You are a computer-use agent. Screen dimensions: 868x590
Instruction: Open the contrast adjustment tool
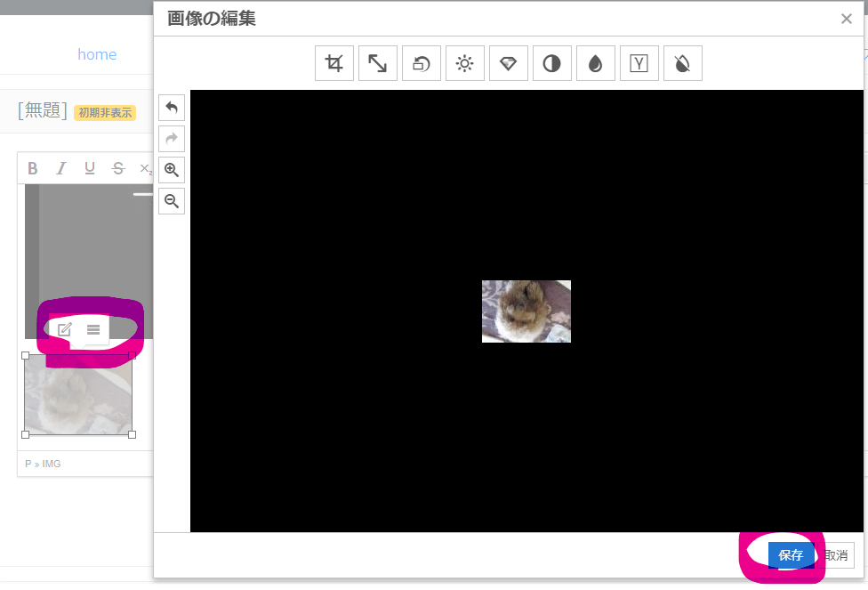[x=551, y=62]
